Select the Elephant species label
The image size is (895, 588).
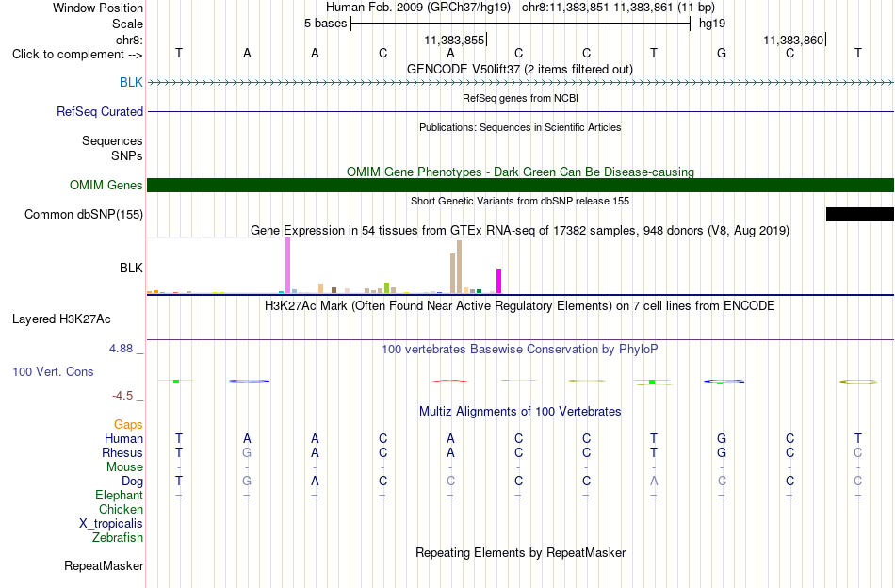point(119,495)
